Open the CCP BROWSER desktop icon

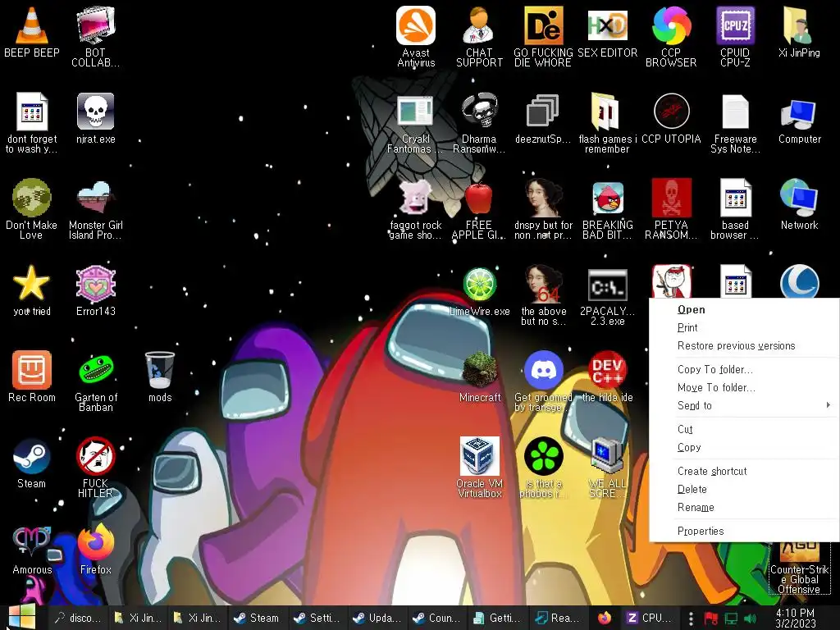coord(671,25)
